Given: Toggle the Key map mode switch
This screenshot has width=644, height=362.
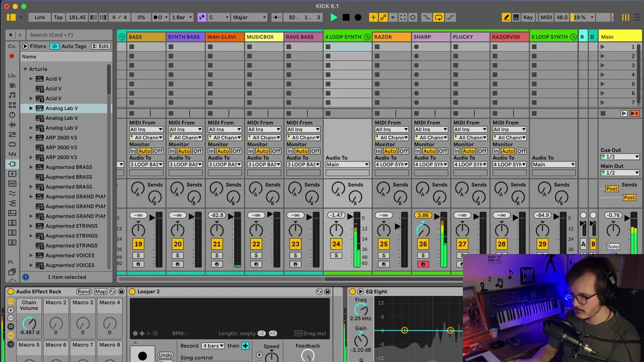Looking at the screenshot, I should tap(528, 17).
